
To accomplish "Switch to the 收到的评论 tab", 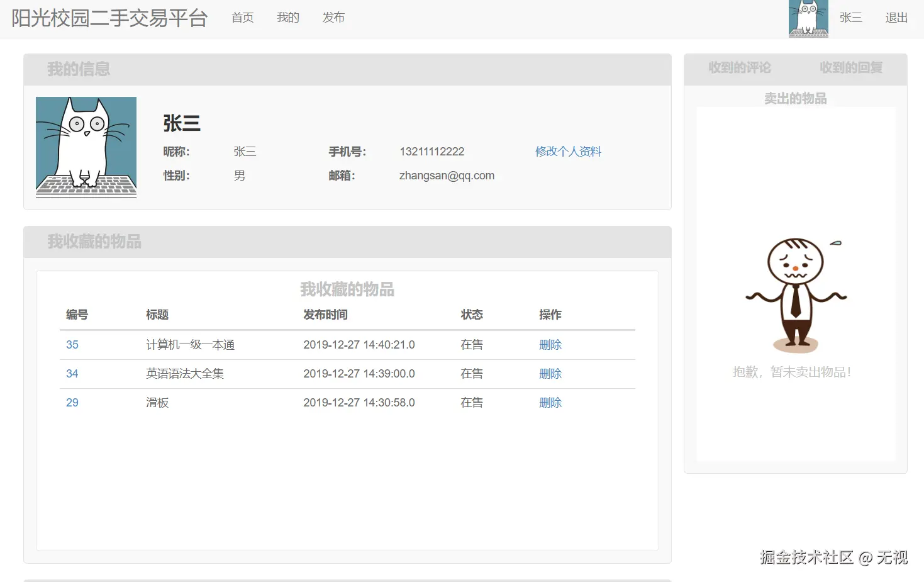I will point(740,68).
